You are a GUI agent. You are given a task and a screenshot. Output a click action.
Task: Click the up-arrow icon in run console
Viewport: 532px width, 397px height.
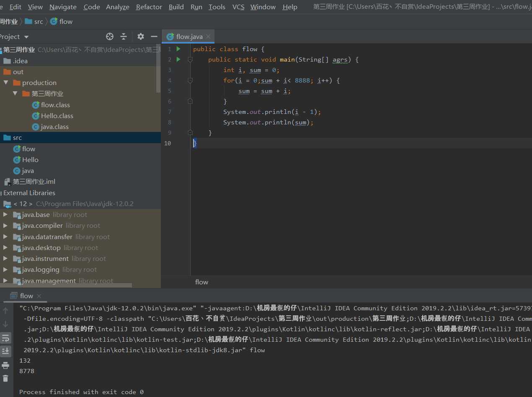(5, 310)
